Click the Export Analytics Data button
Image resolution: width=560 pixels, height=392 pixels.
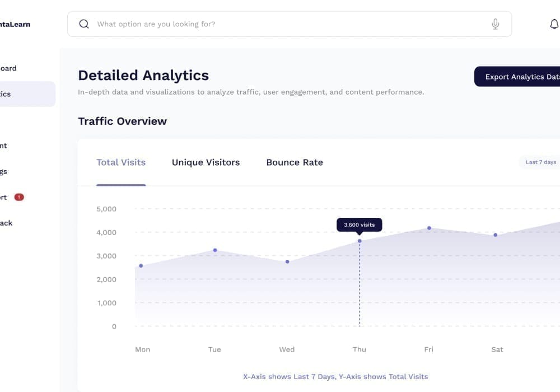[517, 76]
